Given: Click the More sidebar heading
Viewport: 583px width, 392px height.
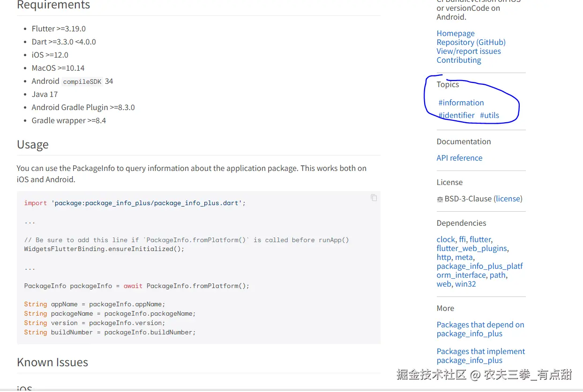Looking at the screenshot, I should [445, 308].
